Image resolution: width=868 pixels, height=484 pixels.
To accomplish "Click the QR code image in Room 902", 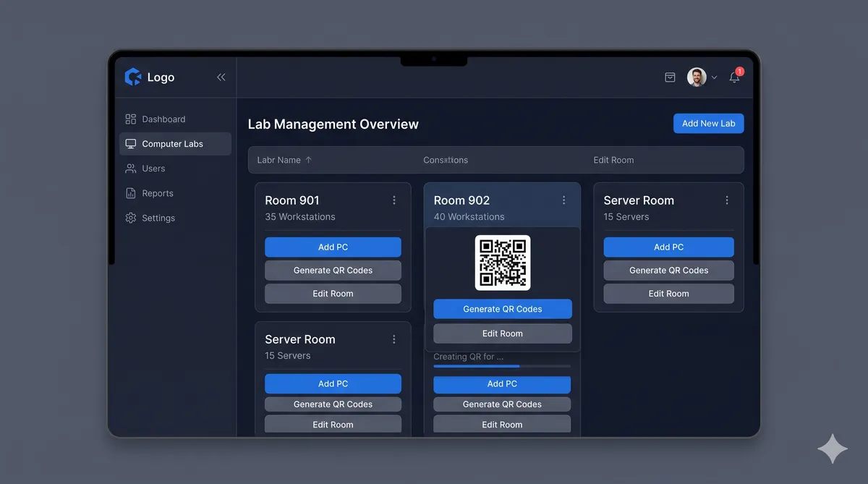I will 503,263.
